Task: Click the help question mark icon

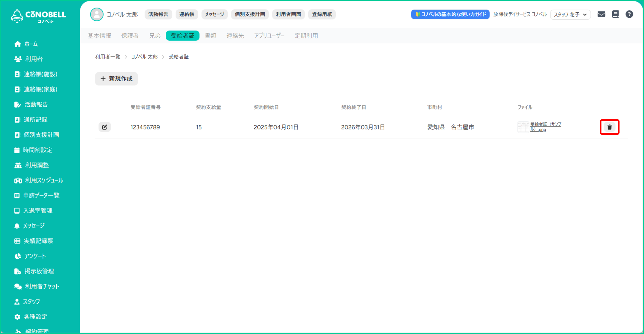Action: [x=629, y=14]
